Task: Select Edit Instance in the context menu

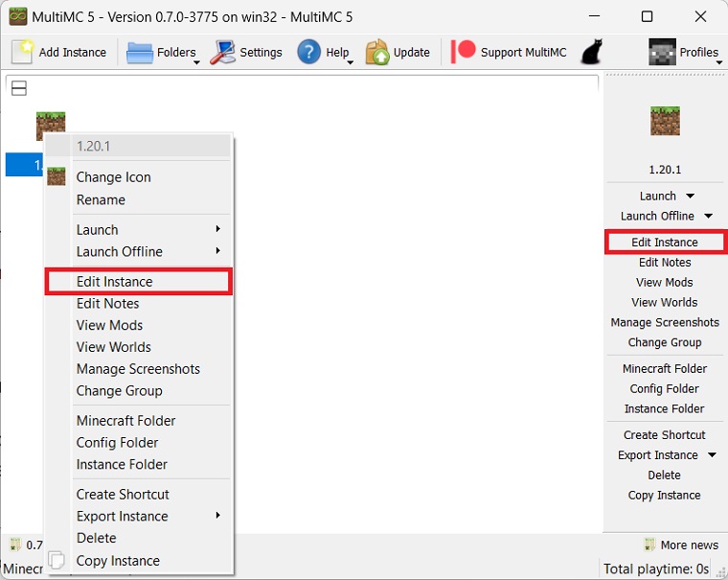Action: (x=138, y=282)
